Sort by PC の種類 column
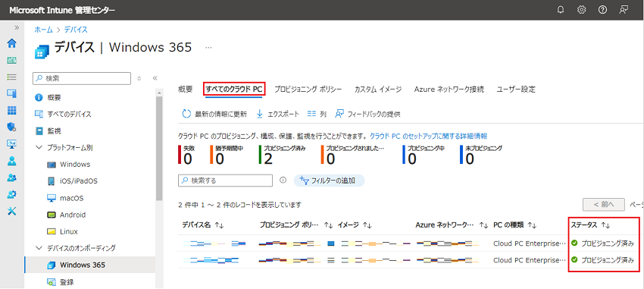The image size is (644, 289). (515, 225)
